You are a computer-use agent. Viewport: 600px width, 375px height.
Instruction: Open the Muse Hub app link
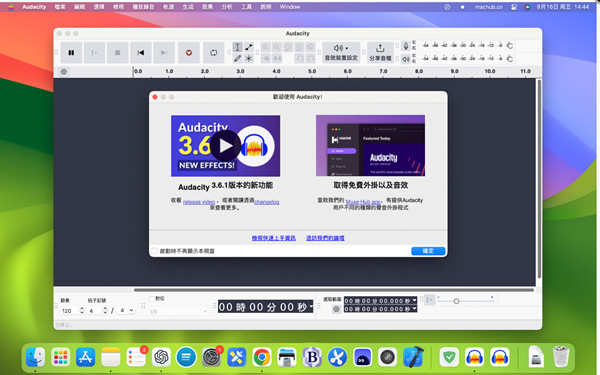(363, 201)
